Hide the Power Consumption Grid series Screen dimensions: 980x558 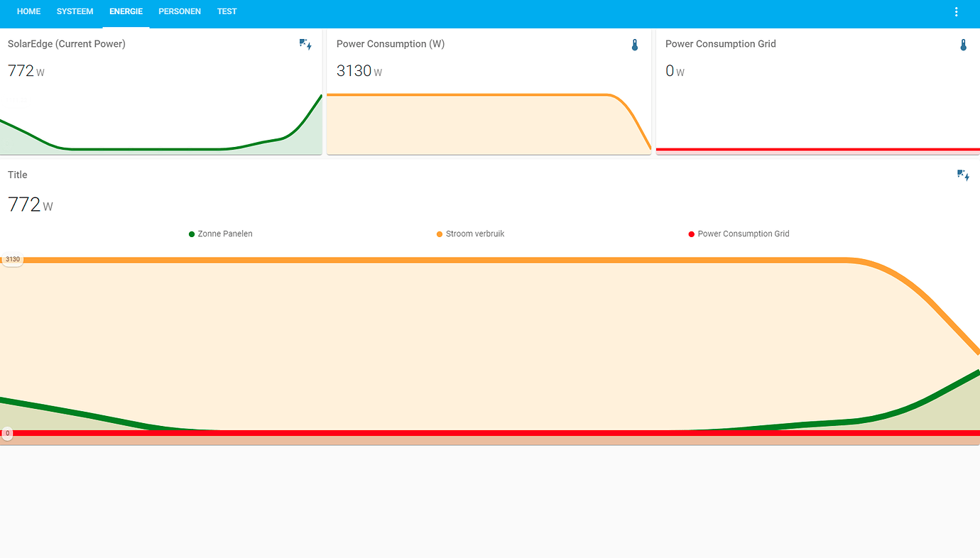click(739, 234)
